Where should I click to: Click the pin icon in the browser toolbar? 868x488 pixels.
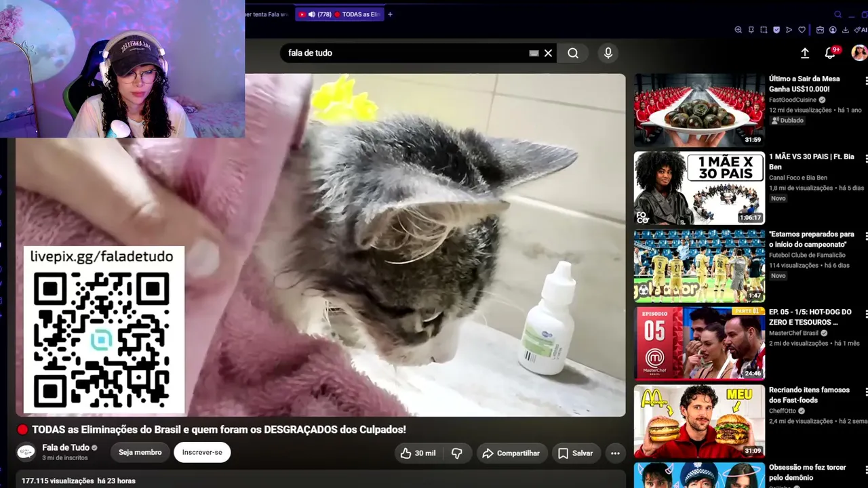[x=751, y=30]
